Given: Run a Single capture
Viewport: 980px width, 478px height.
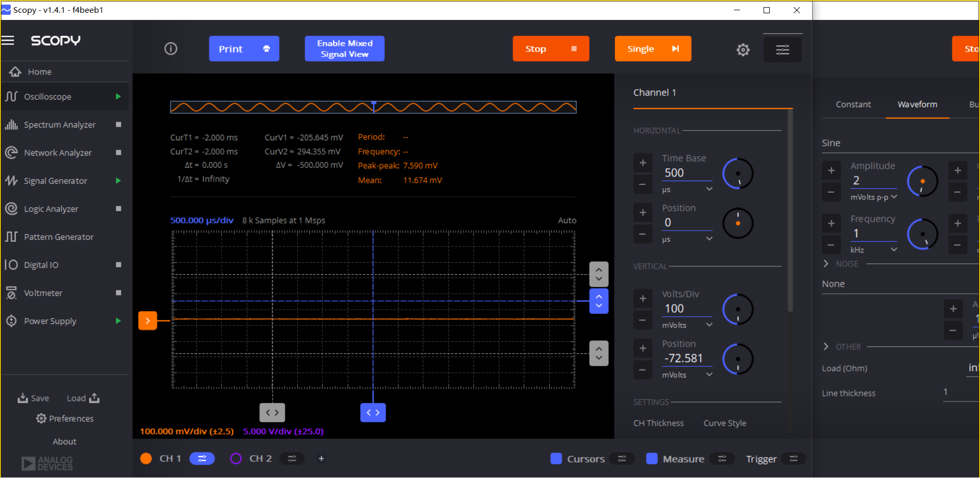Looking at the screenshot, I should pyautogui.click(x=653, y=49).
